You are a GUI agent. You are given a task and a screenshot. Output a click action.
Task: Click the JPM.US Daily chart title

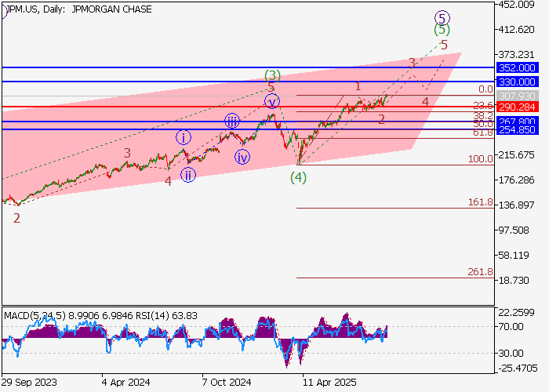coord(78,9)
